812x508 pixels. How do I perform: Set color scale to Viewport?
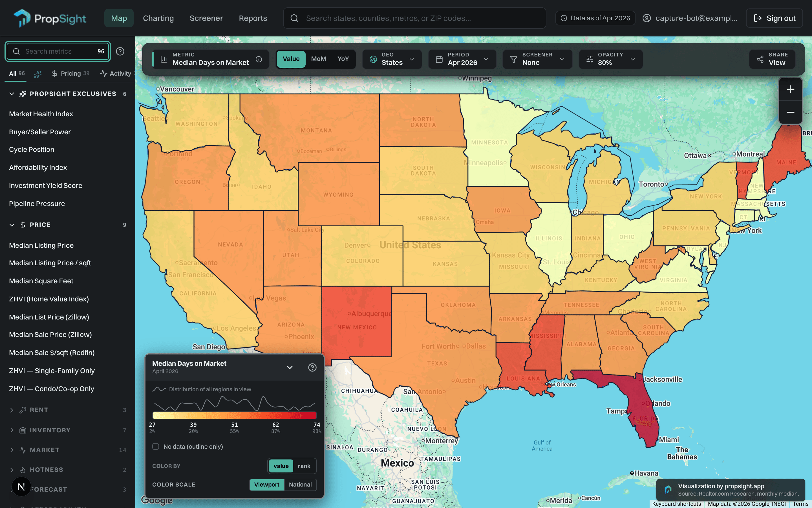coord(266,485)
